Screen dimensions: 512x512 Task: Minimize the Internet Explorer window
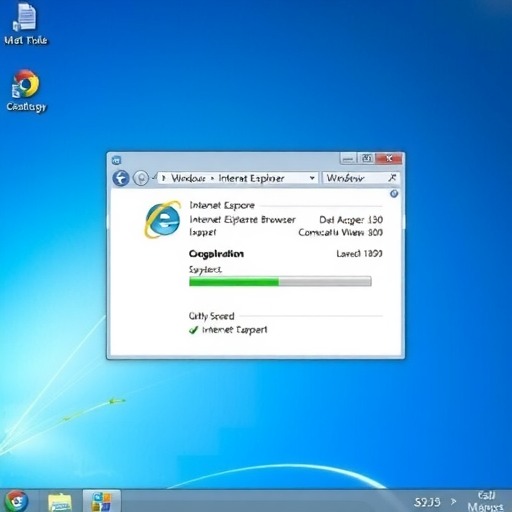tap(348, 159)
